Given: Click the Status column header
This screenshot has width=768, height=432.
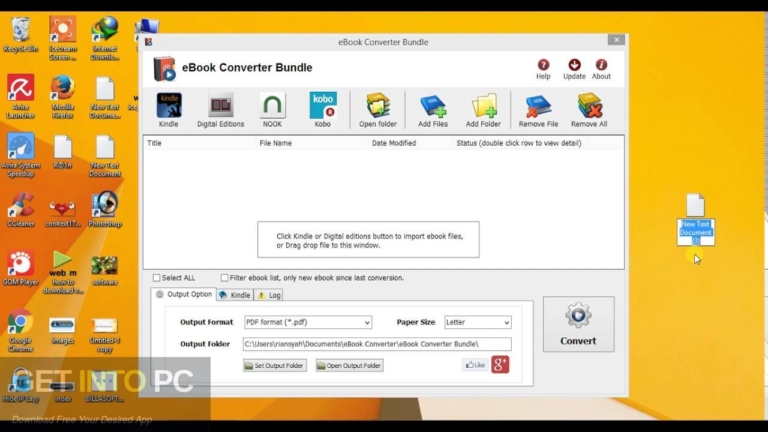Looking at the screenshot, I should pyautogui.click(x=519, y=143).
